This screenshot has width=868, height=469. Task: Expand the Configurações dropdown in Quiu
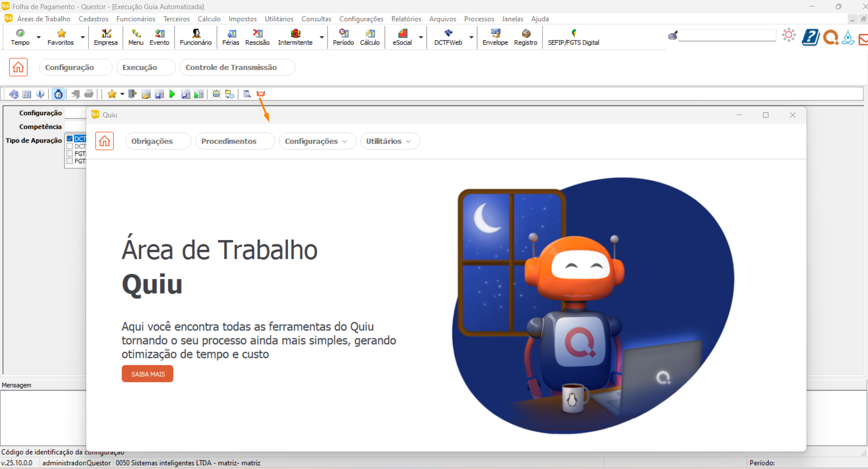coord(316,141)
